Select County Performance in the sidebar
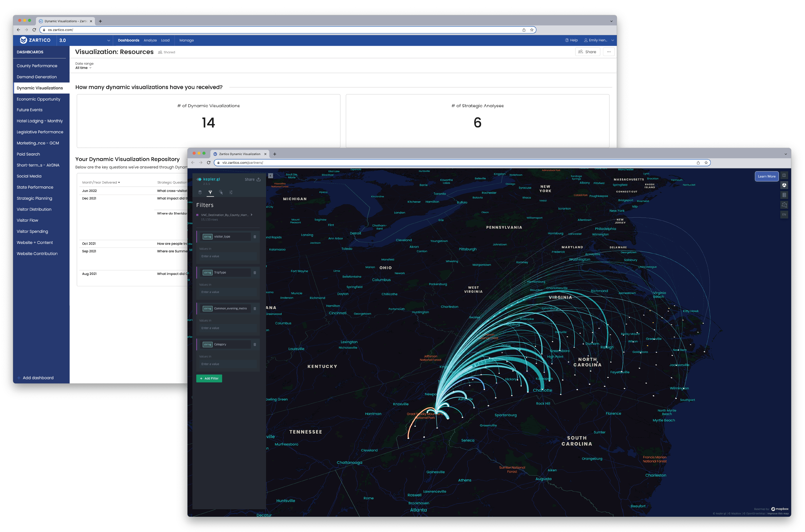Viewport: 805px width, 532px height. [x=37, y=66]
